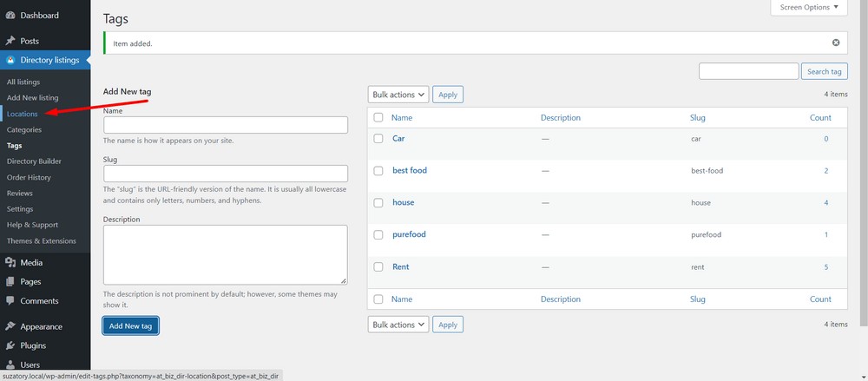Select the Tags submenu item

click(15, 146)
